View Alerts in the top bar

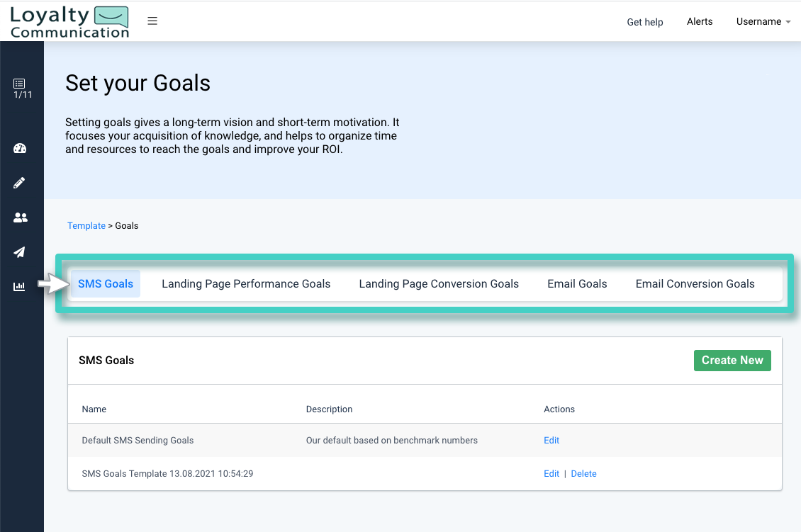click(700, 21)
